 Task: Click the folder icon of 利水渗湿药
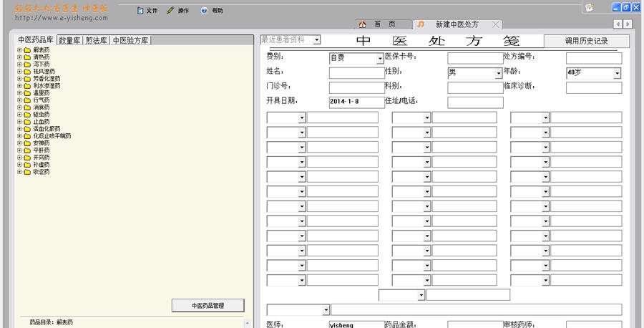pyautogui.click(x=27, y=86)
